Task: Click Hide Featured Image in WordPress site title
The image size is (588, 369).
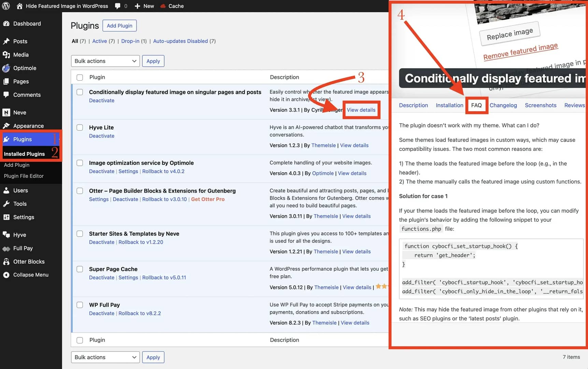Action: tap(67, 6)
